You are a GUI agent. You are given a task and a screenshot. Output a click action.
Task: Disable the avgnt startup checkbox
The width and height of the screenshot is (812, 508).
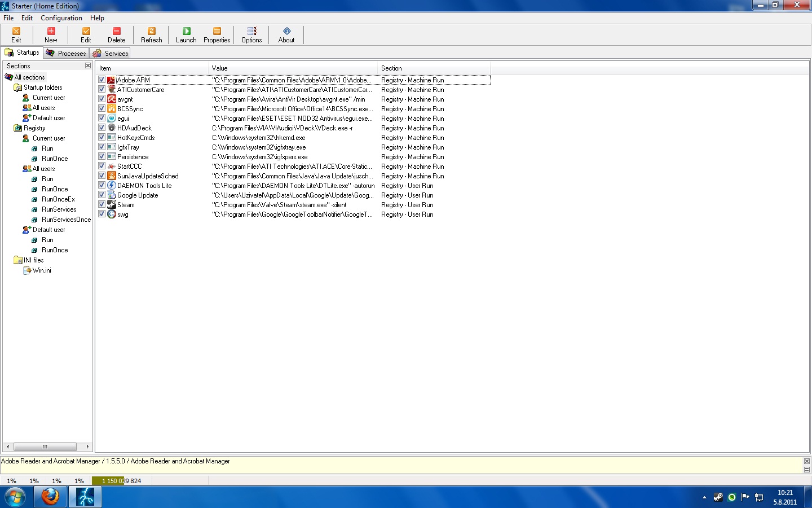point(101,99)
